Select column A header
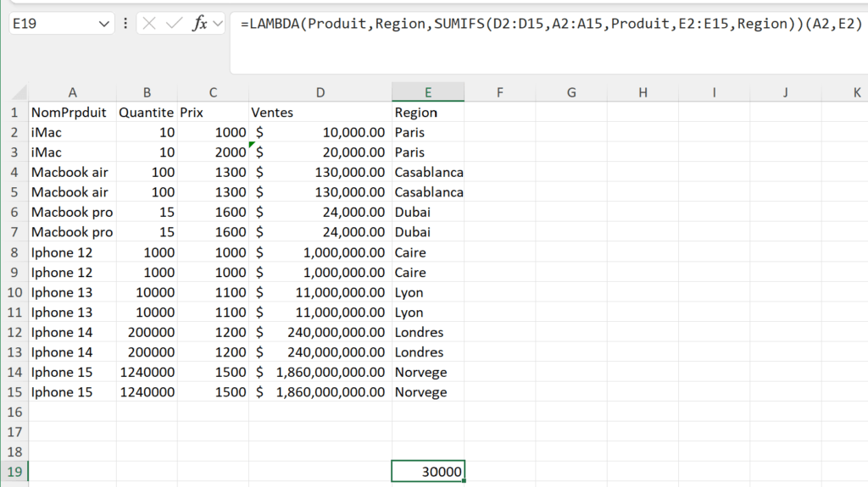This screenshot has width=868, height=487. [x=73, y=92]
